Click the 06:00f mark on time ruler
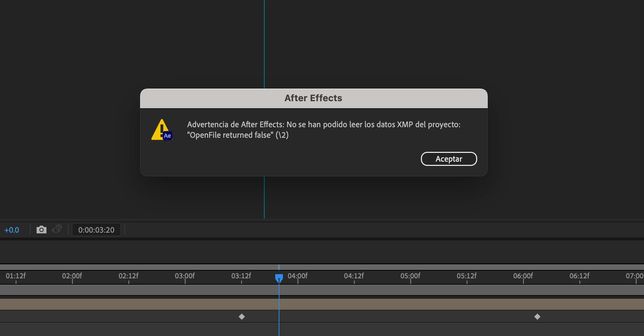The width and height of the screenshot is (644, 336). click(523, 276)
